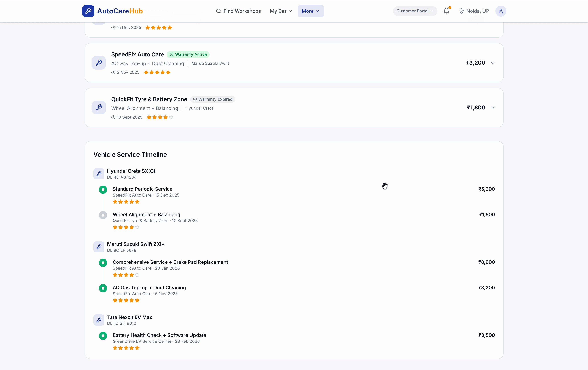Open the Customer Portal dropdown
Viewport: 588px width, 370px height.
[414, 11]
